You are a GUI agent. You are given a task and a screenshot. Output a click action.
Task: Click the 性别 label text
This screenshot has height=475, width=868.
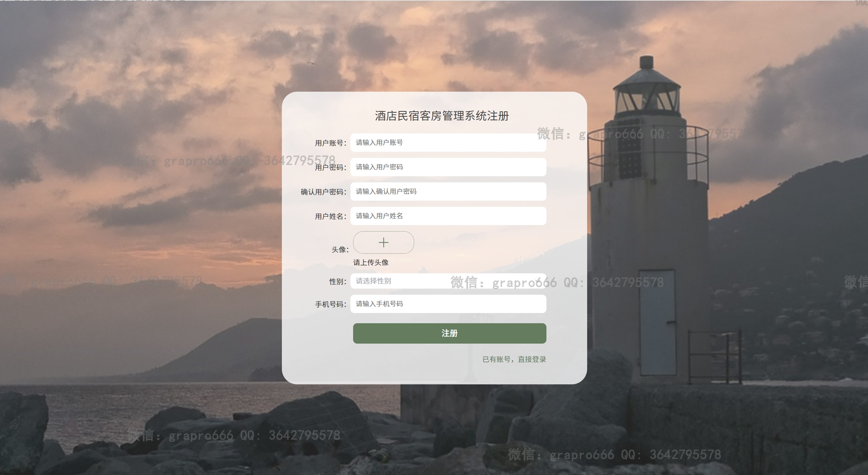click(338, 281)
